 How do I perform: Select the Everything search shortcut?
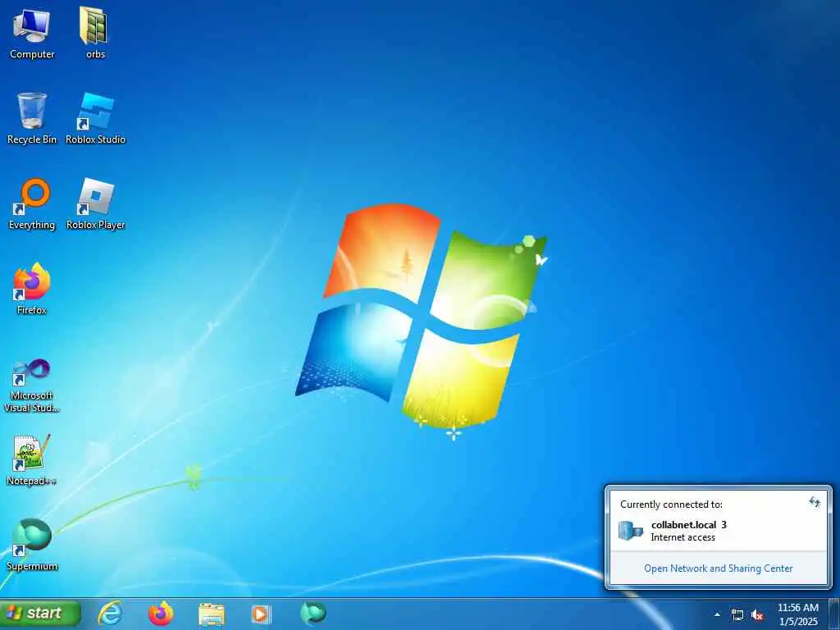click(x=32, y=204)
